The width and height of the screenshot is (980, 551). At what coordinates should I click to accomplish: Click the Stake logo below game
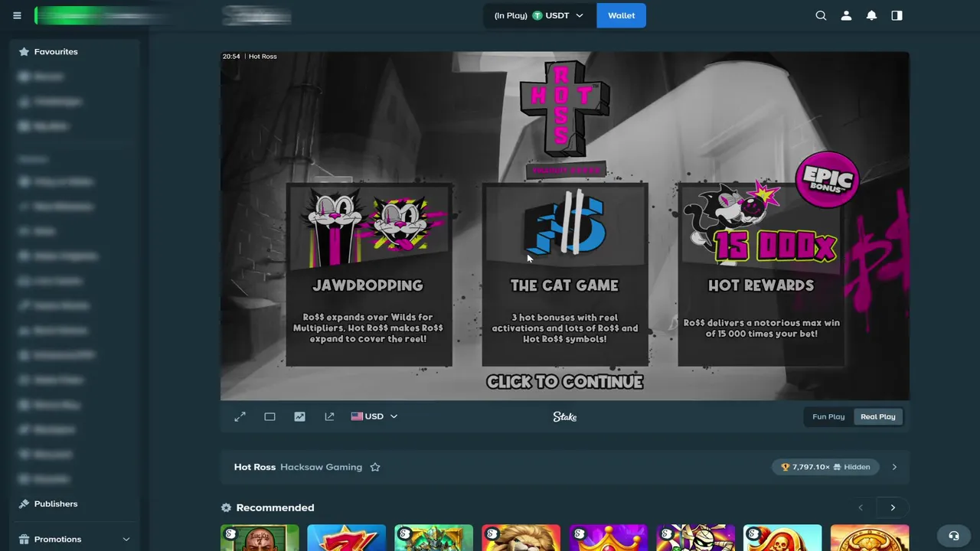pyautogui.click(x=565, y=416)
